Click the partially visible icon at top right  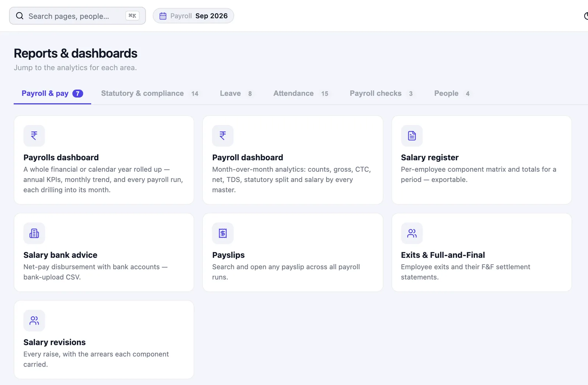pos(586,16)
